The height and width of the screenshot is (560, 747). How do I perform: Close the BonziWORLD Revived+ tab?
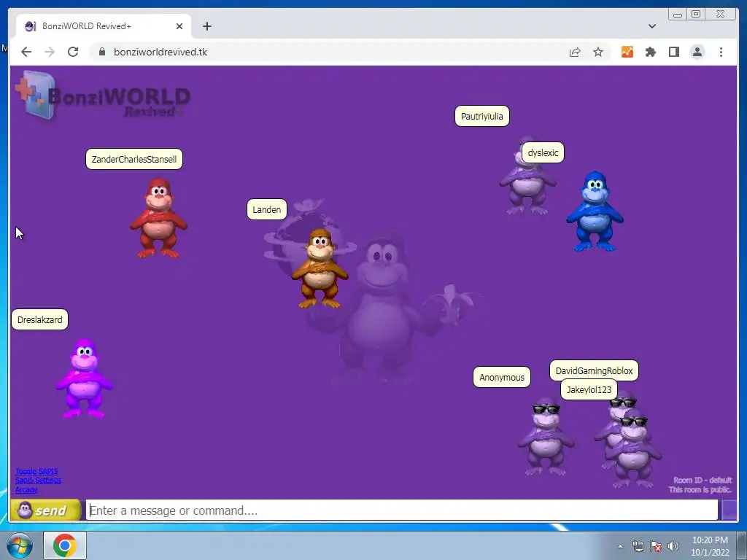179,26
